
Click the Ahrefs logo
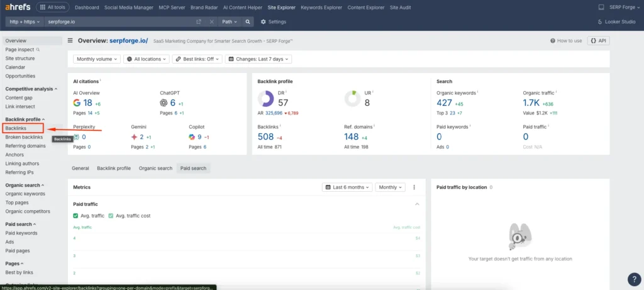(18, 8)
